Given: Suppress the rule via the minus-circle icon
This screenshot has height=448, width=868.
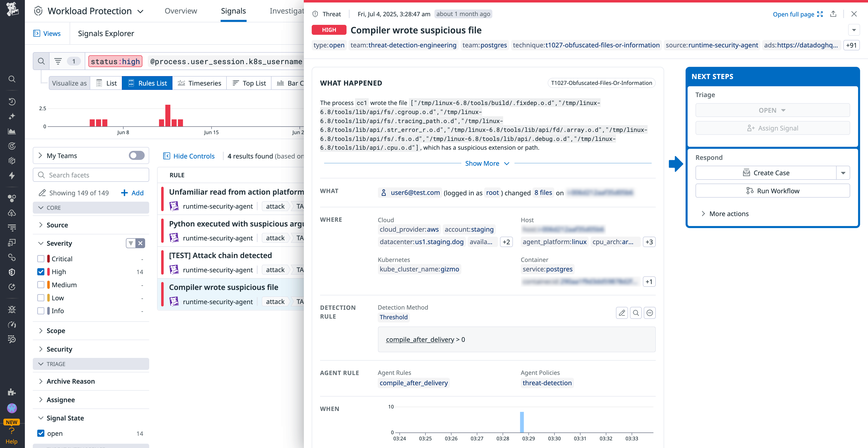Looking at the screenshot, I should point(650,313).
